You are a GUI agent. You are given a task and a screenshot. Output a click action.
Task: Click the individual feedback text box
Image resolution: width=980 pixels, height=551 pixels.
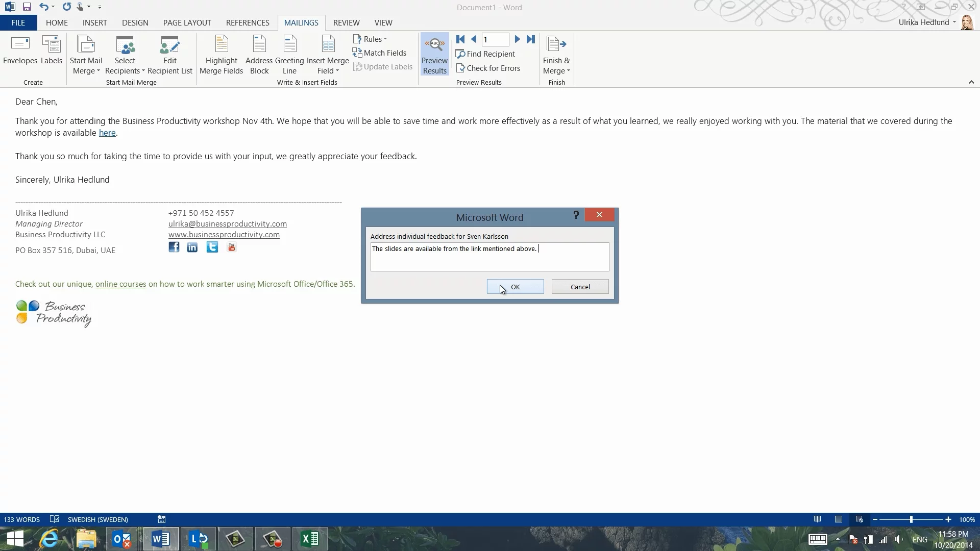pos(489,257)
